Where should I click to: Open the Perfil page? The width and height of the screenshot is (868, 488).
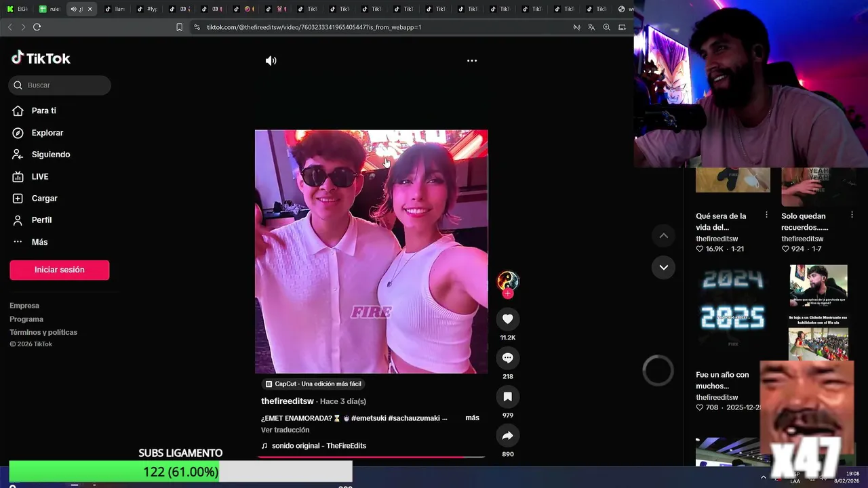pos(41,220)
